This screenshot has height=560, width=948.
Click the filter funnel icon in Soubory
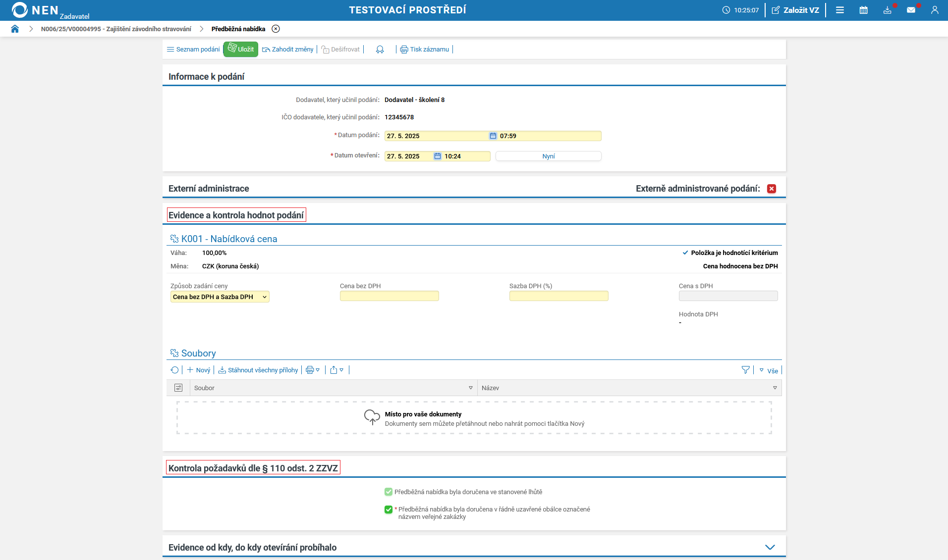745,370
